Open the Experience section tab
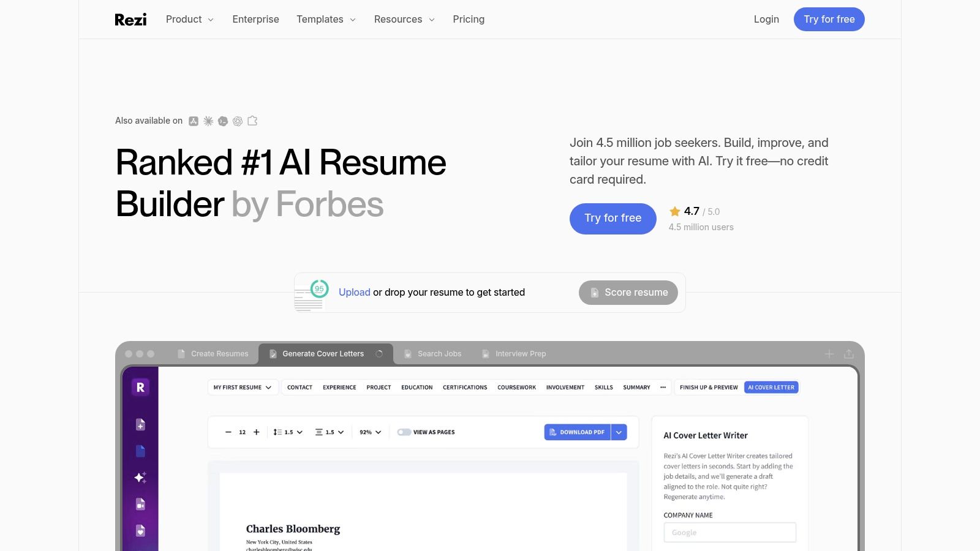This screenshot has height=551, width=980. [339, 388]
